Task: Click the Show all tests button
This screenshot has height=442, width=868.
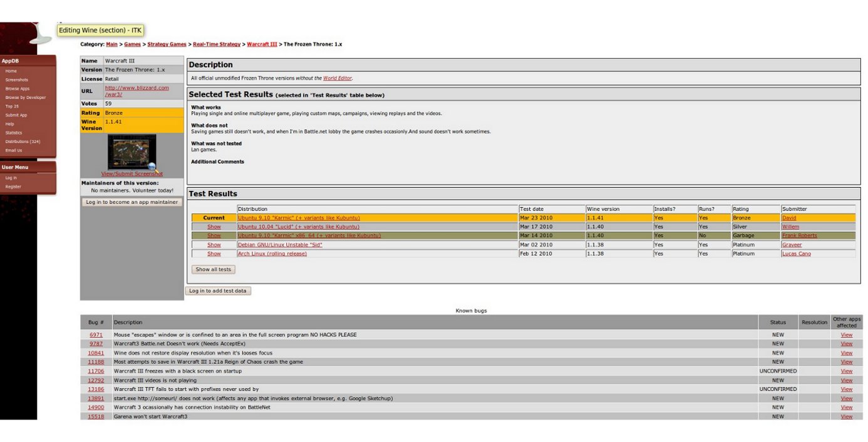Action: [x=213, y=270]
